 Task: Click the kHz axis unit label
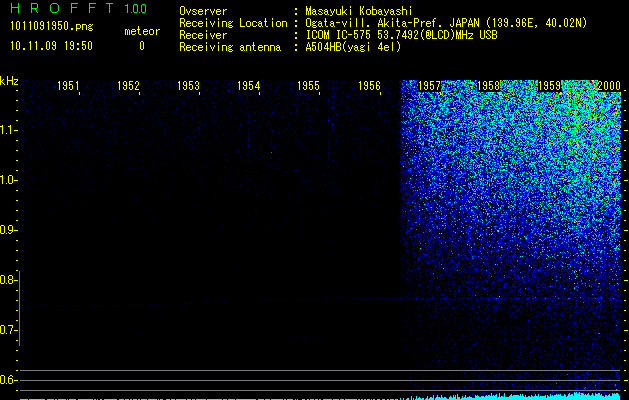point(9,81)
